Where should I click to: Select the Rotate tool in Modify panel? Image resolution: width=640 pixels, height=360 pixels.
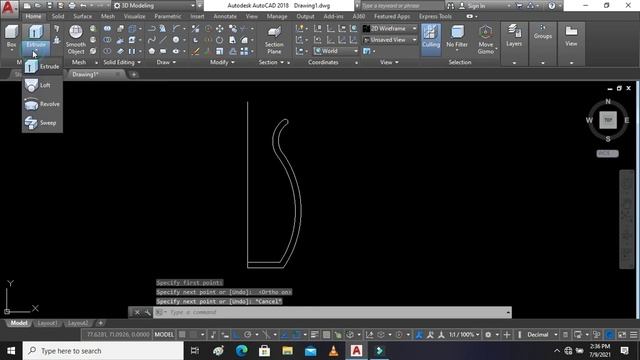(220, 40)
